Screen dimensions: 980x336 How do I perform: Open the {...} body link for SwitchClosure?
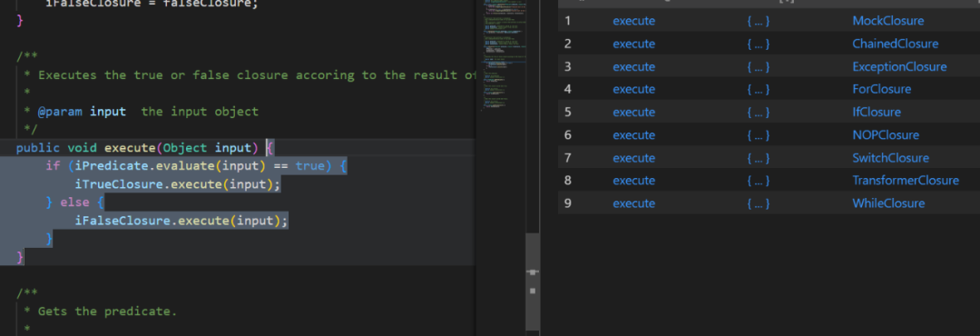tap(758, 158)
